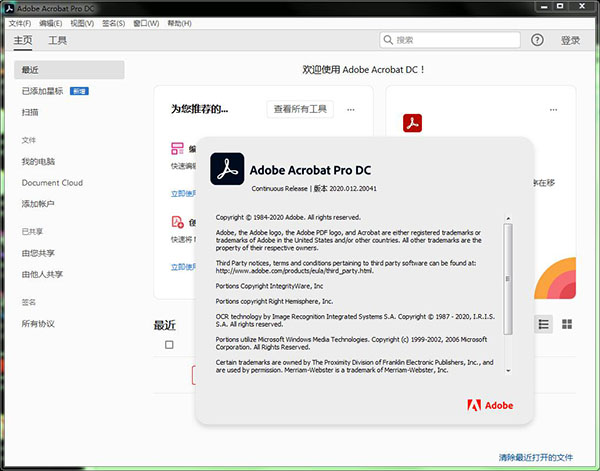Switch to thumbnail grid view icon

(x=567, y=324)
